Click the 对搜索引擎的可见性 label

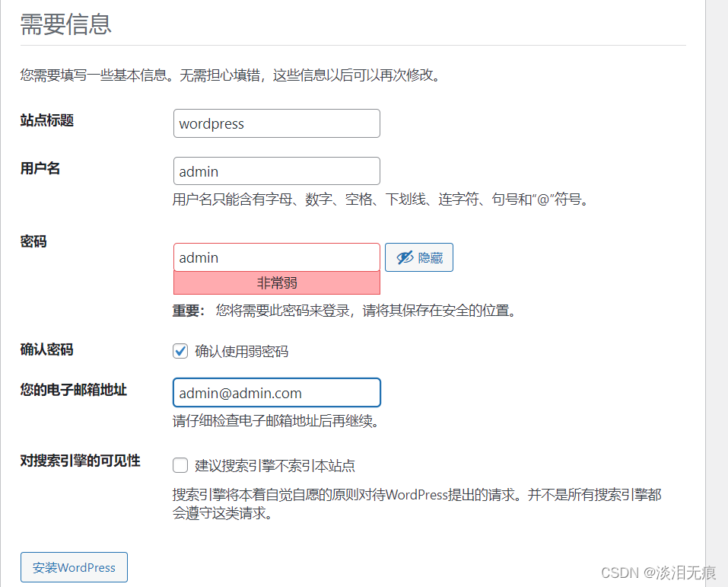click(81, 461)
